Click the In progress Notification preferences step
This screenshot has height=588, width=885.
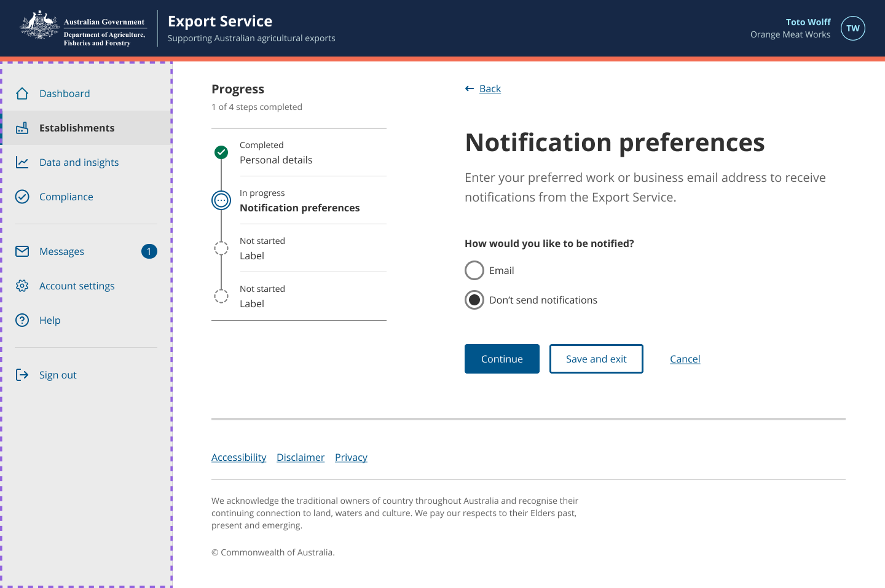(x=221, y=200)
